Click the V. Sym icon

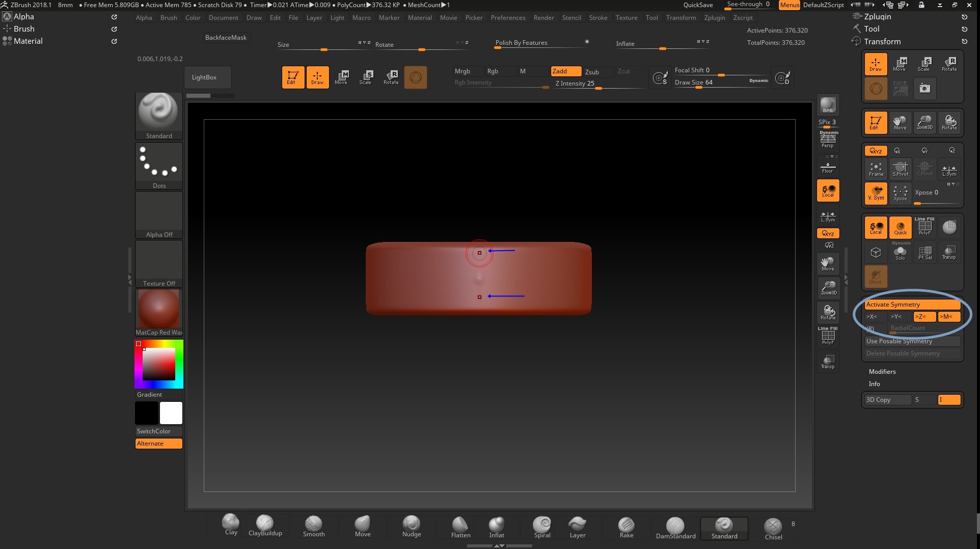click(x=876, y=193)
